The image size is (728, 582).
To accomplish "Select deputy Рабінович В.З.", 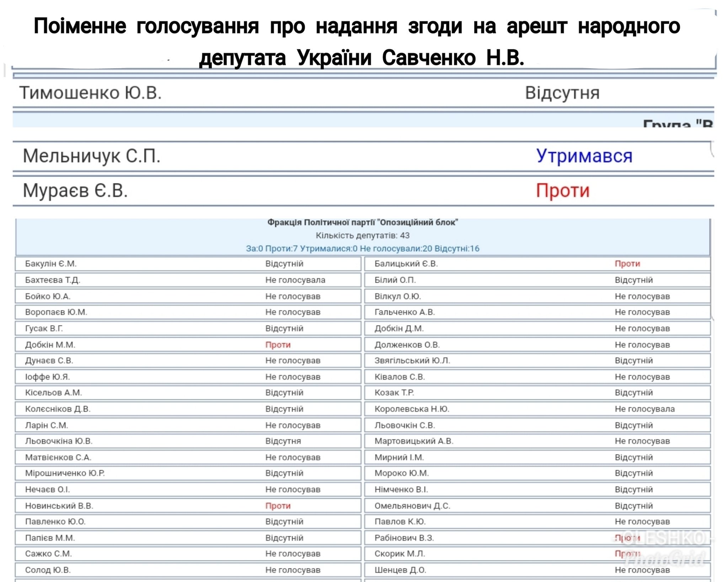I will click(x=404, y=538).
